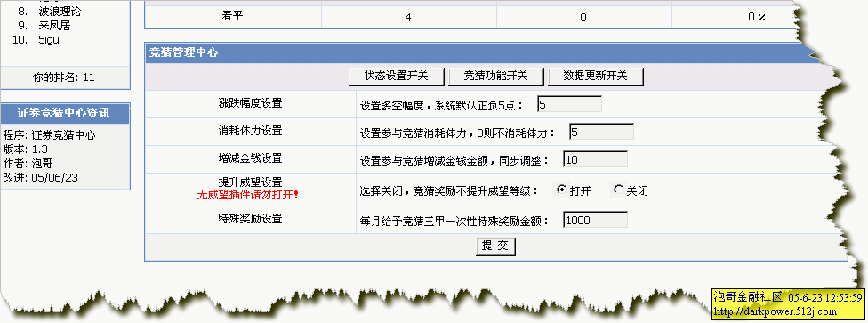Click the 每月给予竞猜三甲 description text
868x323 pixels.
coord(454,221)
